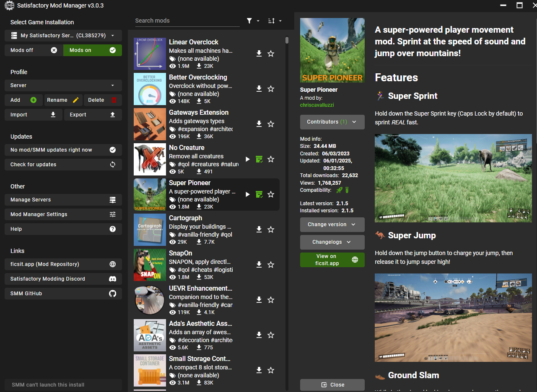Viewport: 537px width, 392px height.
Task: Favorite Cartograph with its star icon
Action: pyautogui.click(x=271, y=230)
